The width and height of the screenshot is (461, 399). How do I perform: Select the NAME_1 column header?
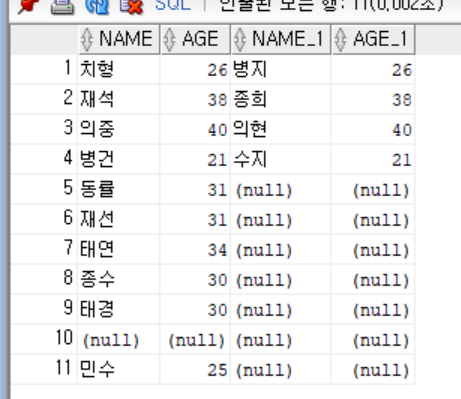pyautogui.click(x=281, y=39)
